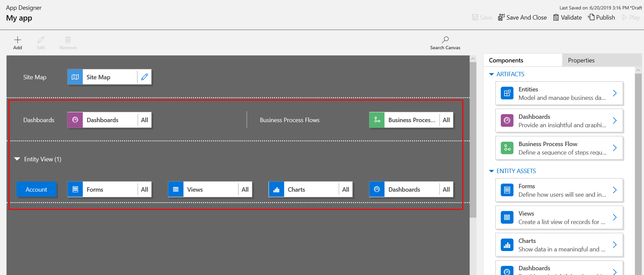The image size is (644, 275).
Task: Collapse the ARTIFACTS group
Action: pos(492,74)
